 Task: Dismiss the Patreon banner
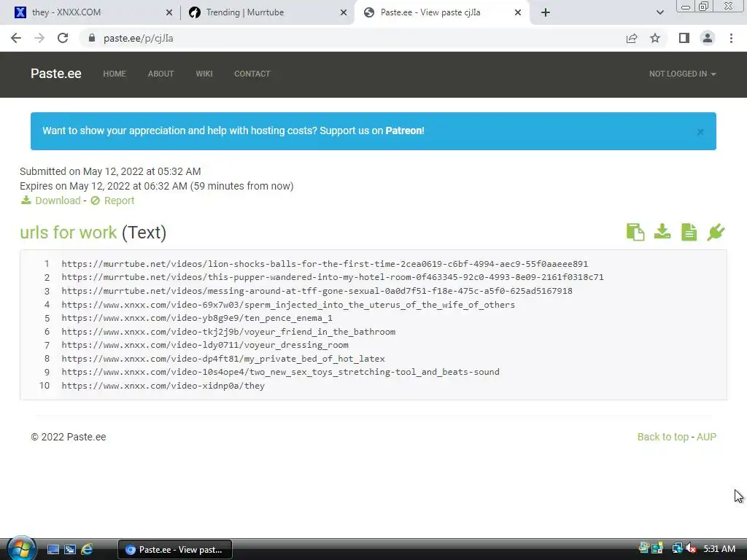click(x=700, y=132)
